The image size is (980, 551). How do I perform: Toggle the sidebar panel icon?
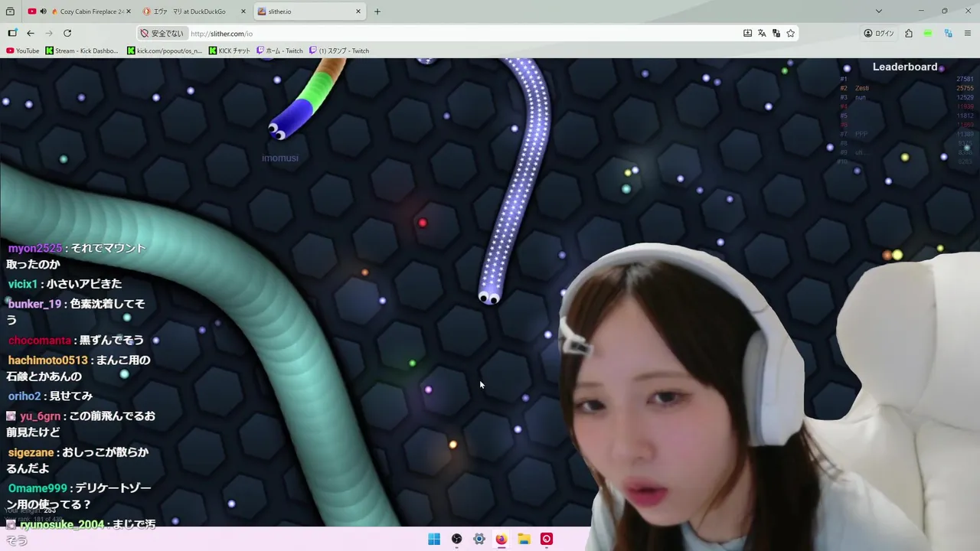pyautogui.click(x=12, y=33)
